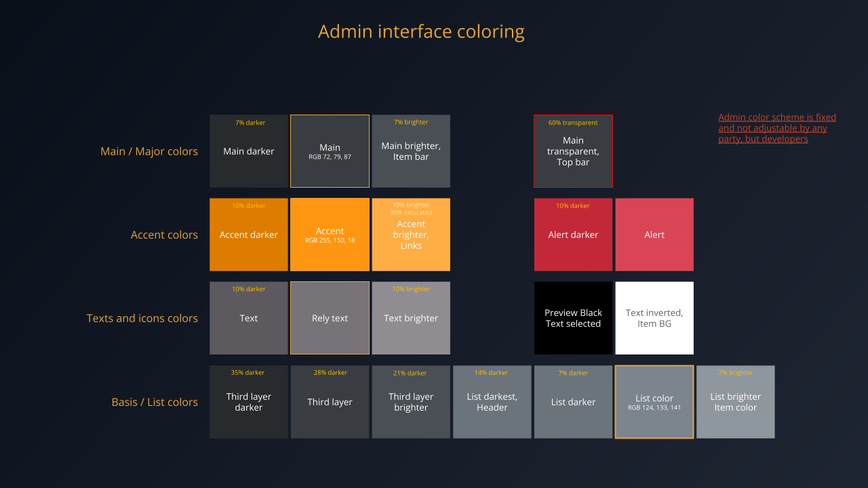868x488 pixels.
Task: Click the Admin interface coloring title
Action: click(x=421, y=31)
